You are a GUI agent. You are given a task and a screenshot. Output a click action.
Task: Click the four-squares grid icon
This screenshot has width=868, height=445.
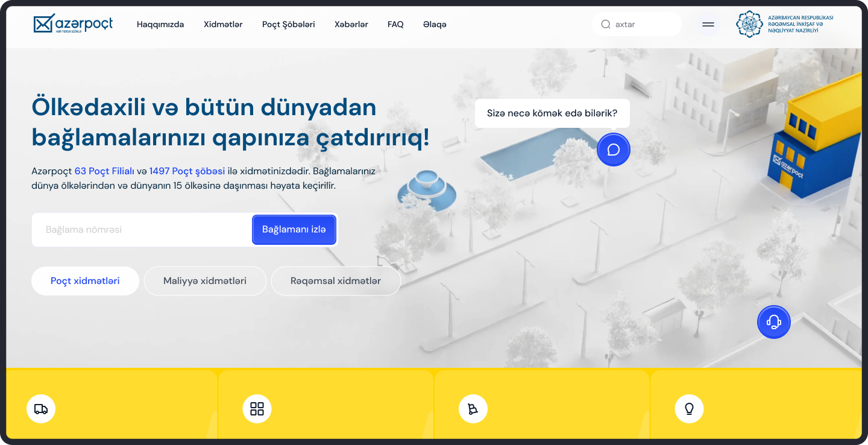point(257,409)
